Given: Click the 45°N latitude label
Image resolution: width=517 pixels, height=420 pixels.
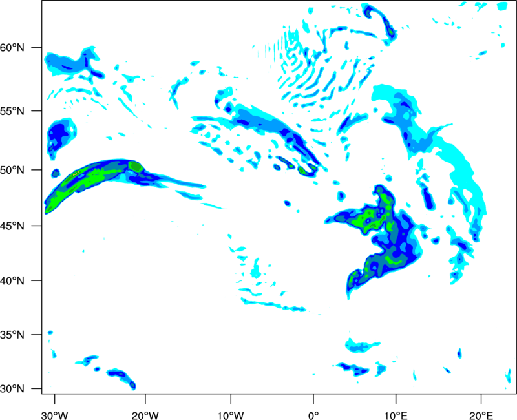Looking at the screenshot, I should [12, 226].
